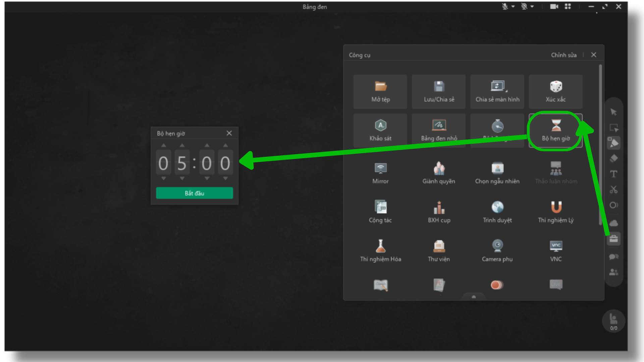Select the eraser tool in the sidebar

(x=613, y=158)
